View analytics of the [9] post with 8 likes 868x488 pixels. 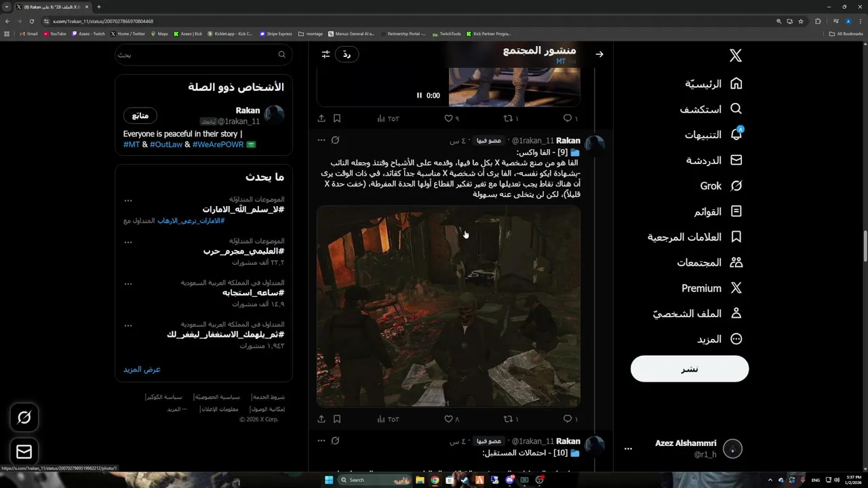pyautogui.click(x=389, y=420)
